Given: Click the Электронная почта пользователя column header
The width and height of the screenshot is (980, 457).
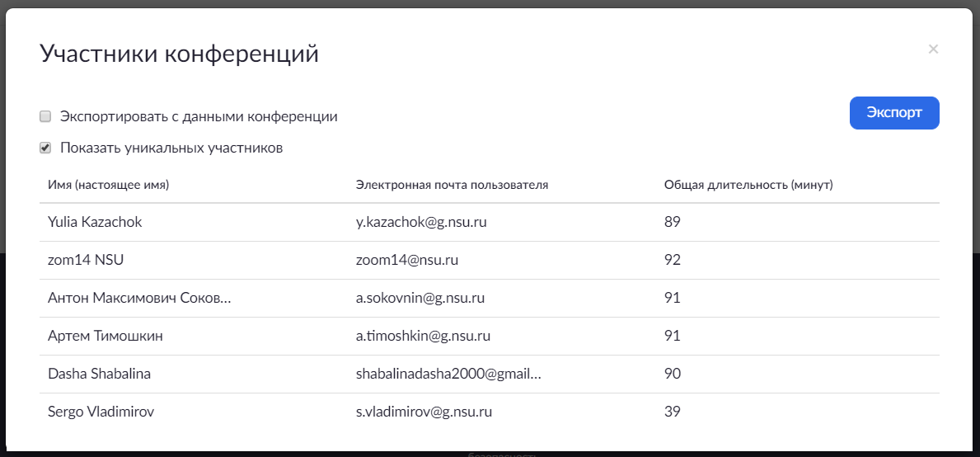Looking at the screenshot, I should (x=452, y=185).
